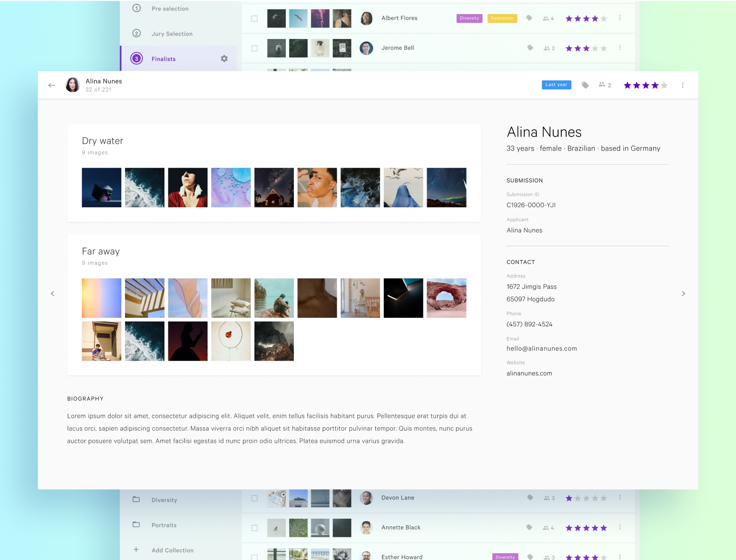This screenshot has height=560, width=736.
Task: Check the checkbox on Albert Flores's row
Action: pyautogui.click(x=254, y=18)
